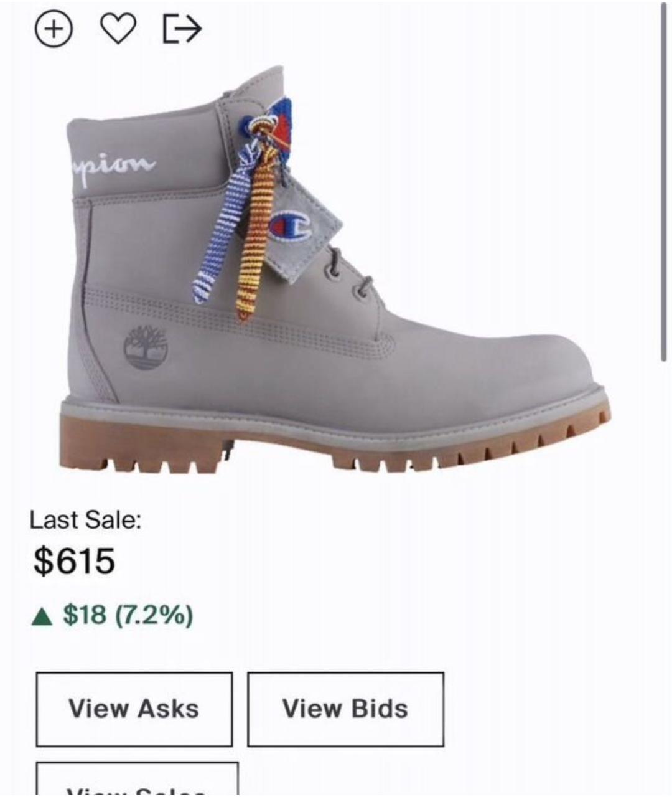672x797 pixels.
Task: Click the red and blue beaded charm on top
Action: coord(275,128)
